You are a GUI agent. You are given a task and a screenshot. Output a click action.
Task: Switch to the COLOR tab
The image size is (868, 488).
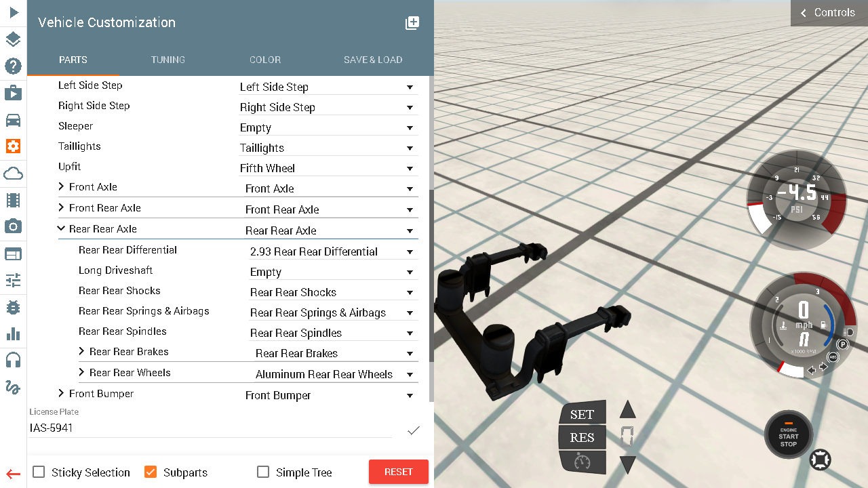[x=265, y=60]
